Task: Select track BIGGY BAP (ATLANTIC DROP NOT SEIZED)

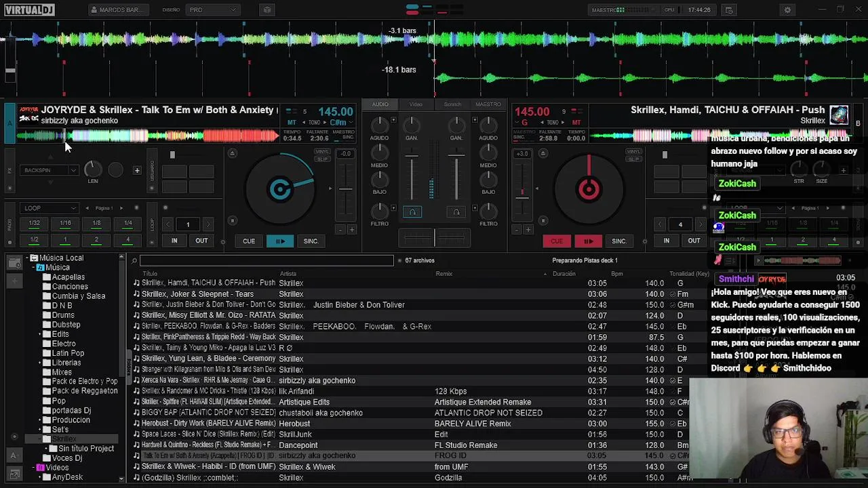Action: pos(209,413)
